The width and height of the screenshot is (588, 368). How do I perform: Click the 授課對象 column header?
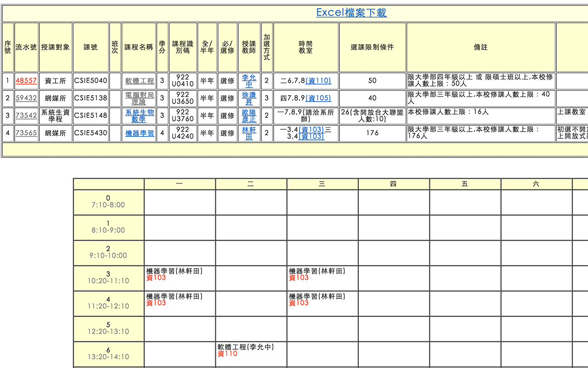pos(56,47)
